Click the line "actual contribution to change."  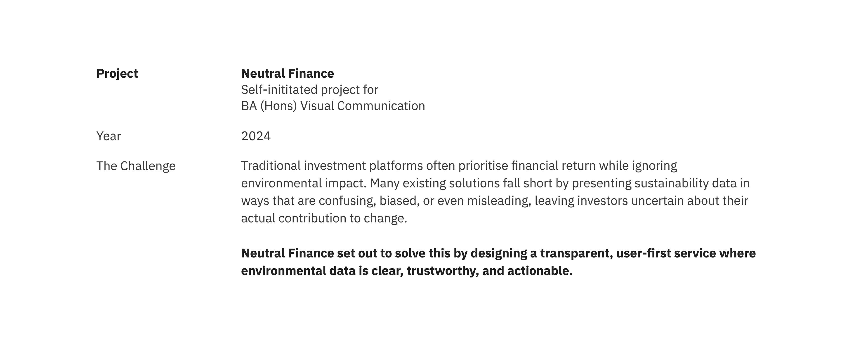click(324, 218)
